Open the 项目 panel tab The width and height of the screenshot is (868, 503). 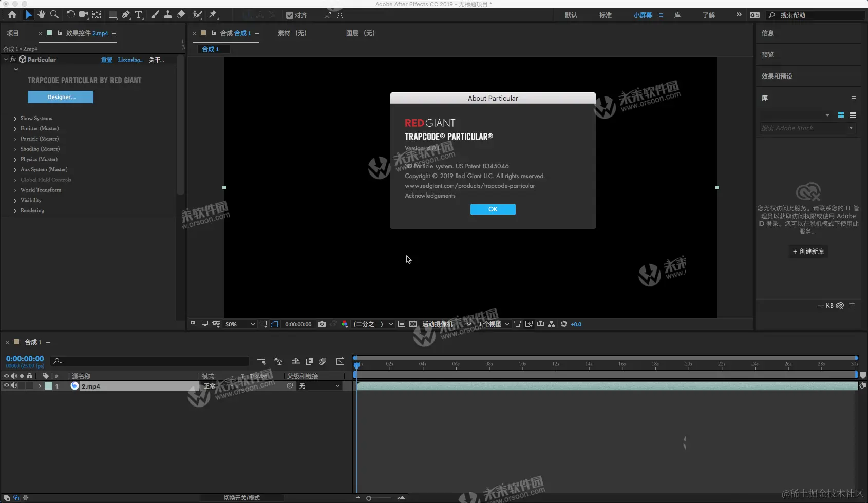[13, 33]
